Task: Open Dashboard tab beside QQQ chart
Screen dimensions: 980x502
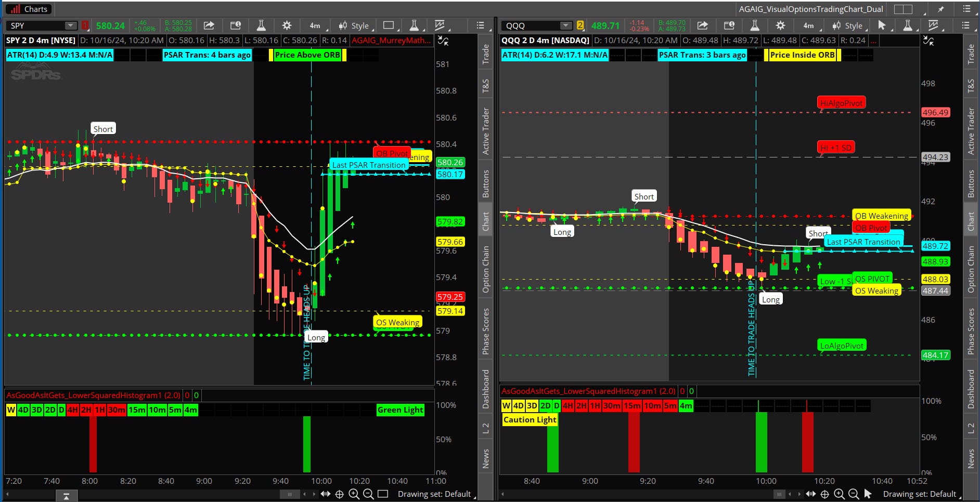Action: click(971, 389)
